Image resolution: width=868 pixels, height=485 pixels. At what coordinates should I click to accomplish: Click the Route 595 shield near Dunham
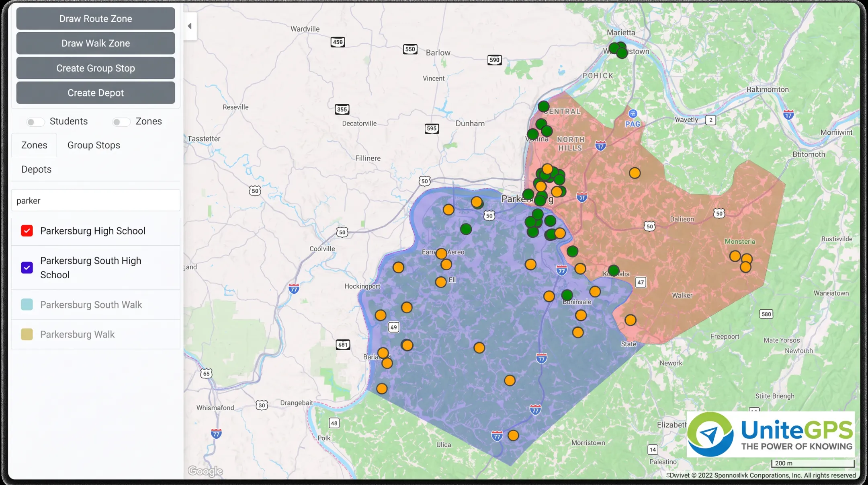click(x=432, y=129)
